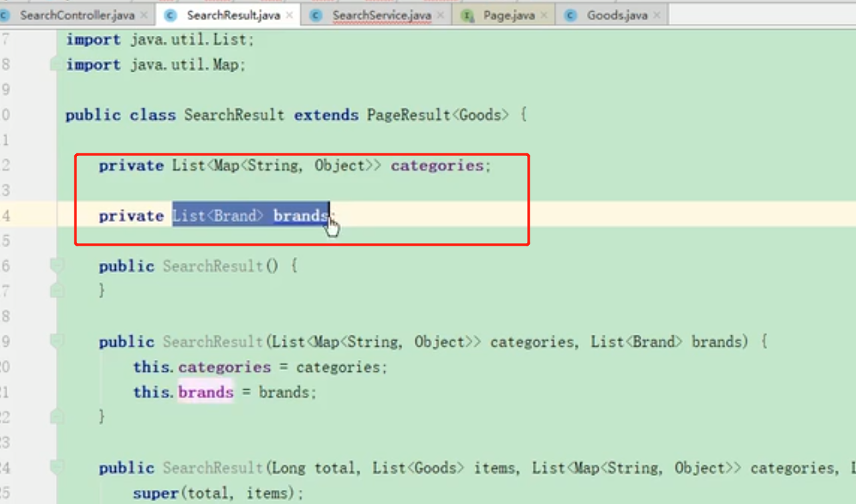856x504 pixels.
Task: Click fold end marker below empty SearchResult() constructor
Action: (57, 290)
